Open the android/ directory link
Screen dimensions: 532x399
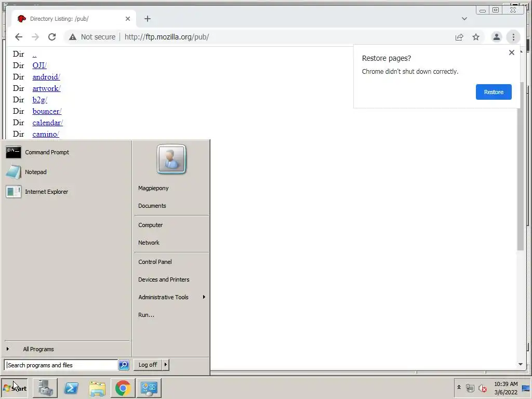pyautogui.click(x=46, y=77)
